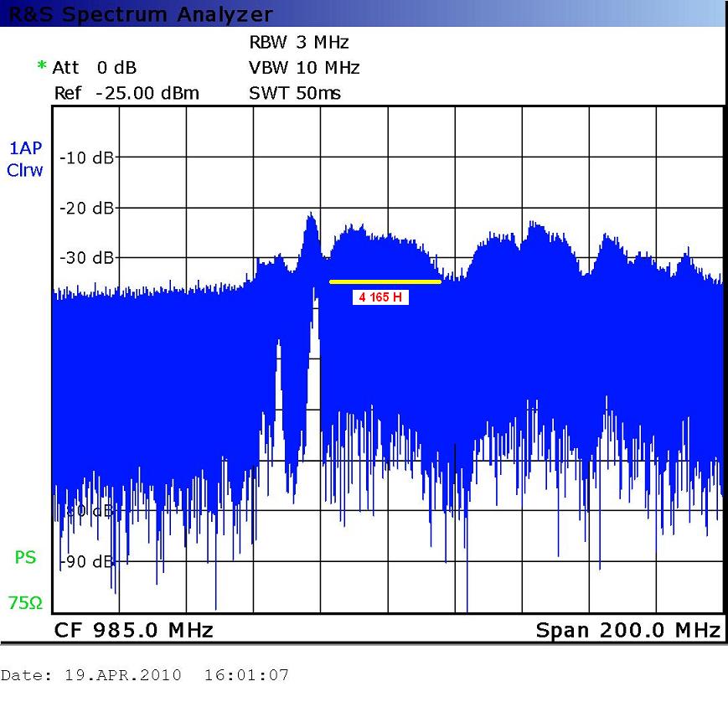Click the Ref -25.00 dBm reference level
This screenshot has width=728, height=707.
point(126,93)
